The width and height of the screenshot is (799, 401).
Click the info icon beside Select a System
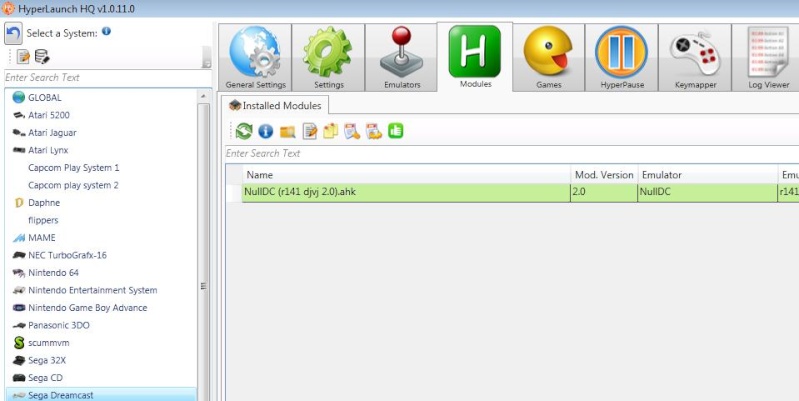[106, 31]
